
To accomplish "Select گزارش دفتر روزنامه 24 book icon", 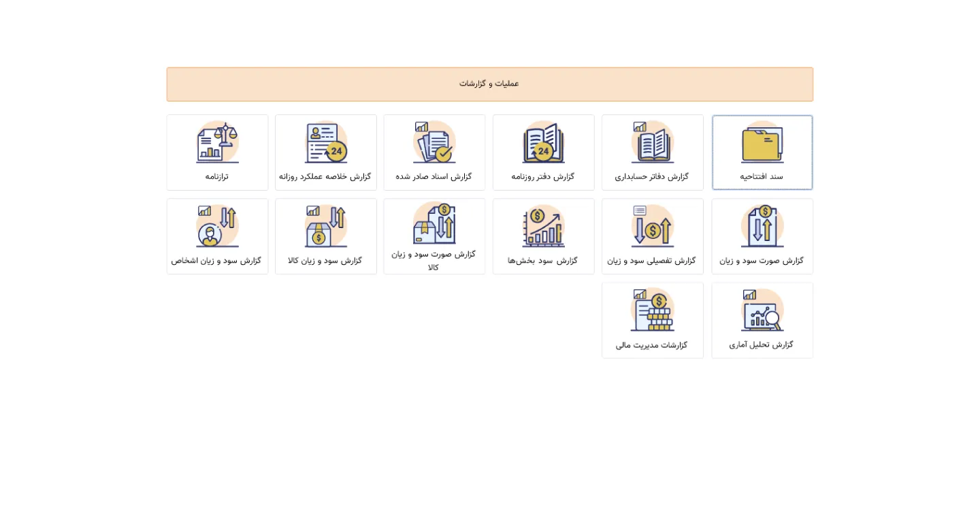I will tap(543, 143).
